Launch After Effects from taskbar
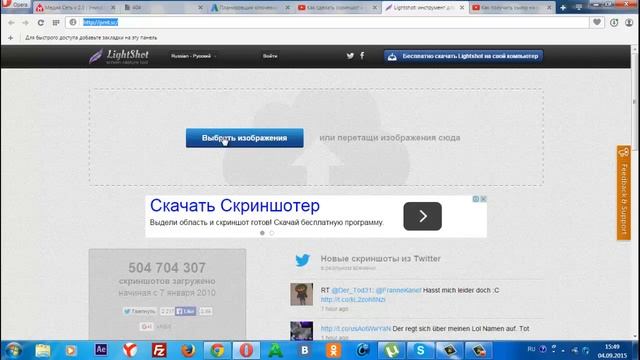 coord(101,350)
